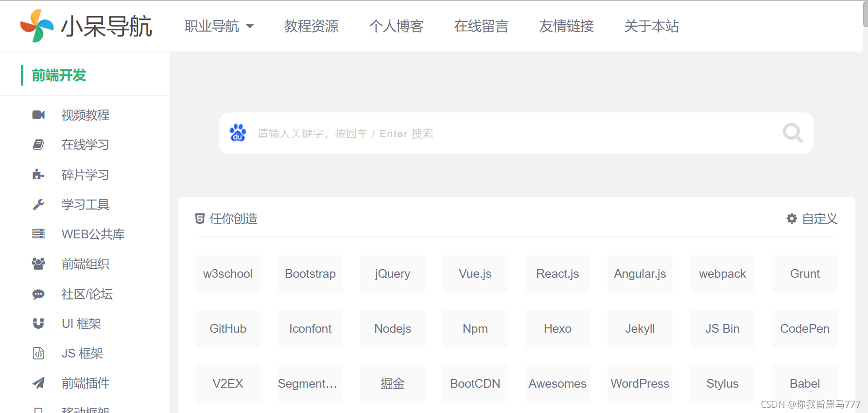Select 碎片学习 in the sidebar

(85, 175)
